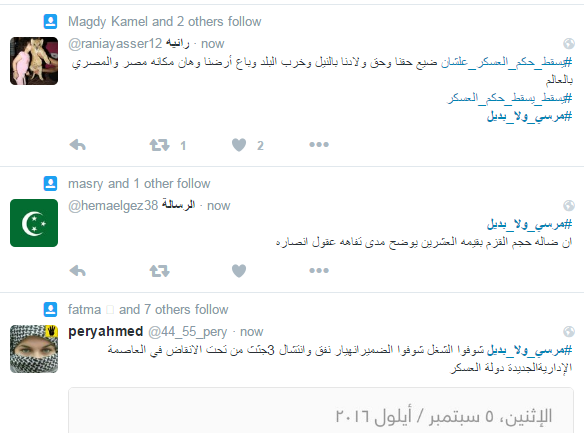This screenshot has height=433, width=584.
Task: Open the embedded card dated 2016
Action: click(321, 410)
